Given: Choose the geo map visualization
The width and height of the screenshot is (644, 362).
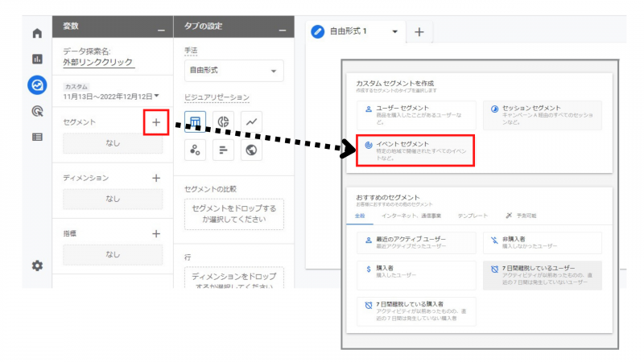Looking at the screenshot, I should point(252,150).
